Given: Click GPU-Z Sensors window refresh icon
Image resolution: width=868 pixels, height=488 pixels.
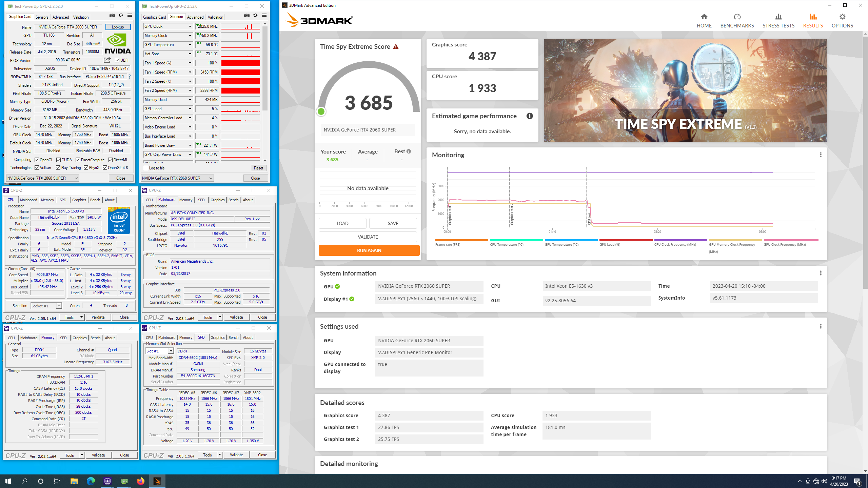Looking at the screenshot, I should tap(255, 16).
